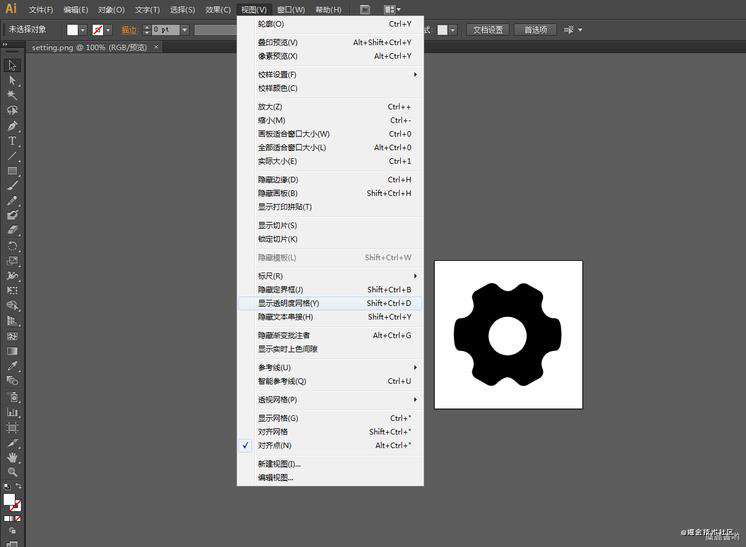Open the 对象(O) menu
Image resolution: width=746 pixels, height=547 pixels.
coord(111,10)
